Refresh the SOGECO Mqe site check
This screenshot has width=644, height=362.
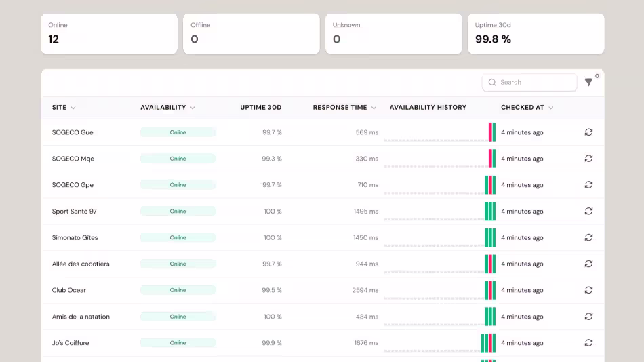point(588,158)
